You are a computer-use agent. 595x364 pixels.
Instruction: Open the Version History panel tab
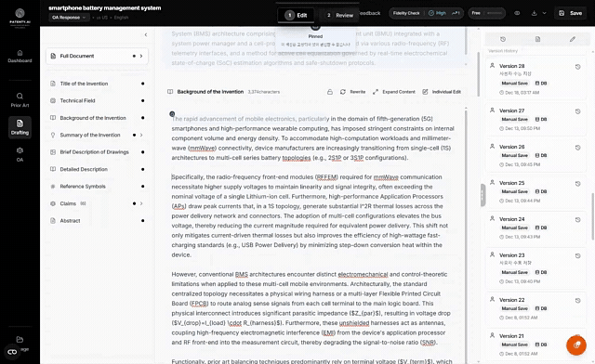click(x=503, y=39)
